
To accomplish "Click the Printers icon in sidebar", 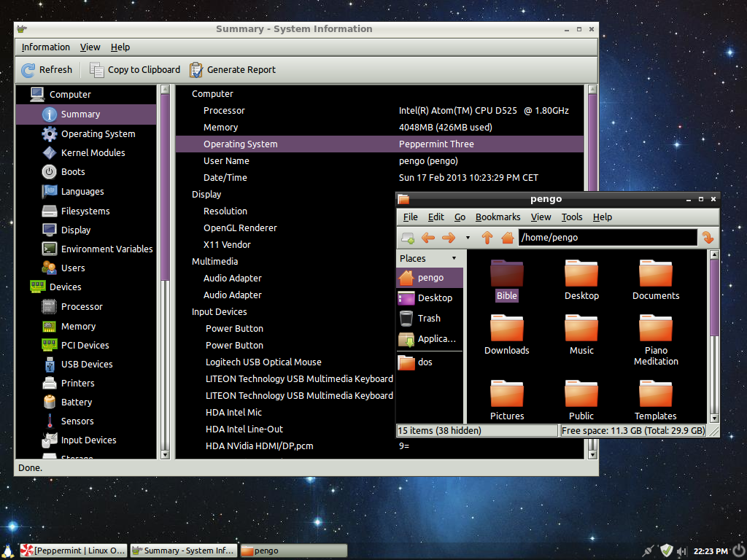I will tap(50, 384).
